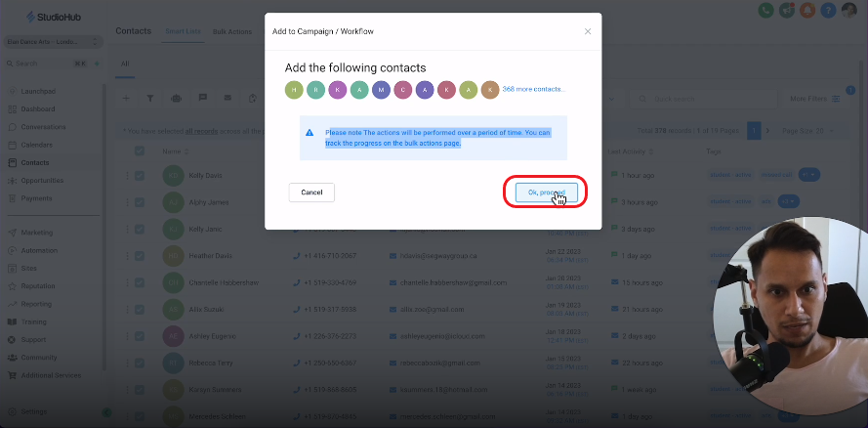Click the Marketing icon in the sidebar
Viewport: 868px width, 428px height.
12,233
